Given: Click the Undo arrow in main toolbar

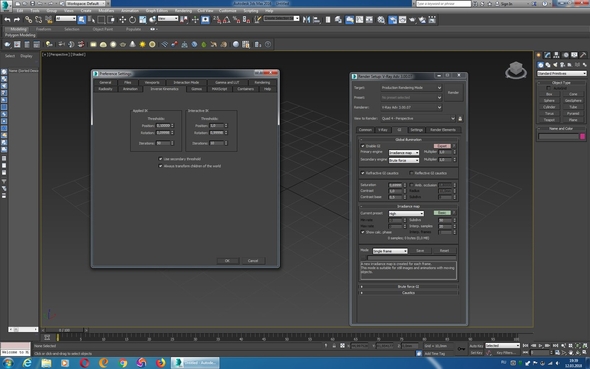Looking at the screenshot, I should (x=7, y=20).
